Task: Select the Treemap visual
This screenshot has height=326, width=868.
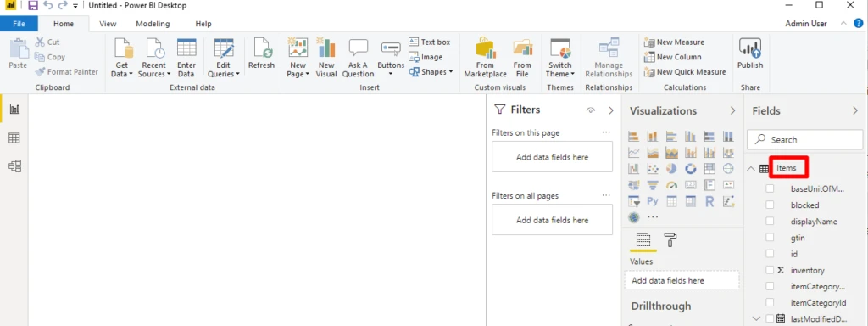Action: click(x=709, y=169)
